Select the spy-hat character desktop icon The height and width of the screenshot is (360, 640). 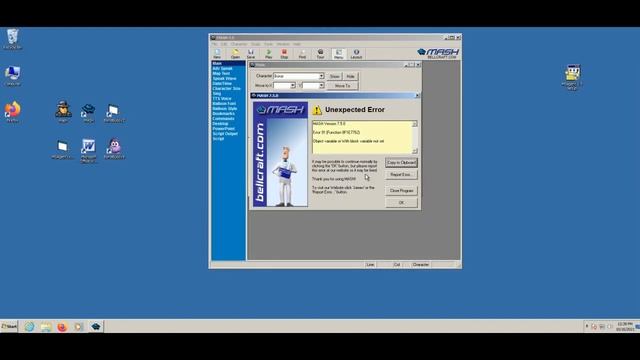(63, 111)
